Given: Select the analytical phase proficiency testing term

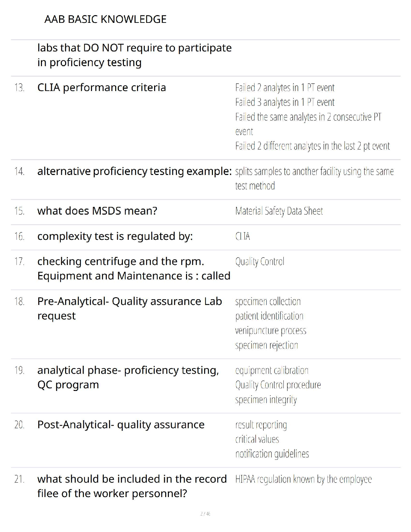Looking at the screenshot, I should [128, 377].
